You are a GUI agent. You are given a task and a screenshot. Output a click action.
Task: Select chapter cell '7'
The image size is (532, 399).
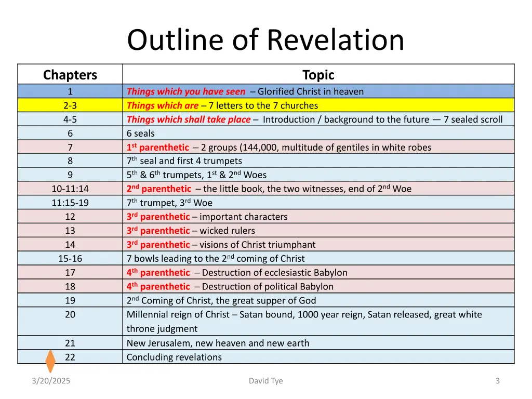(70, 147)
